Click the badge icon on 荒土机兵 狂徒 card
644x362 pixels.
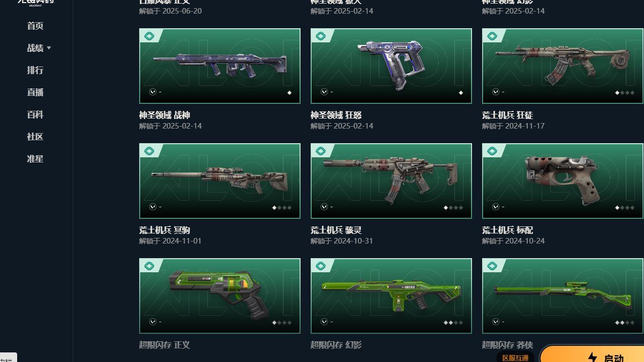492,36
